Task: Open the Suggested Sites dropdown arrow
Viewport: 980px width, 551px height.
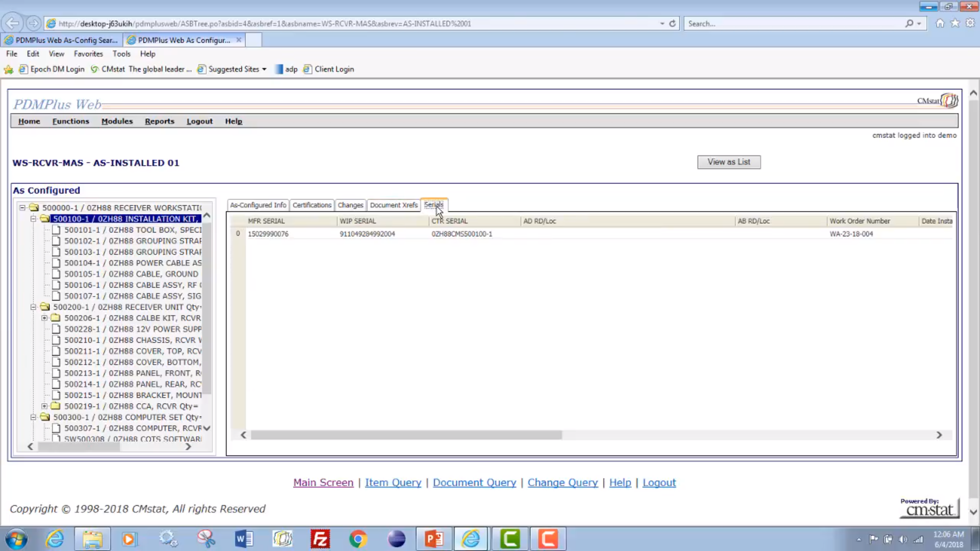Action: [x=264, y=69]
